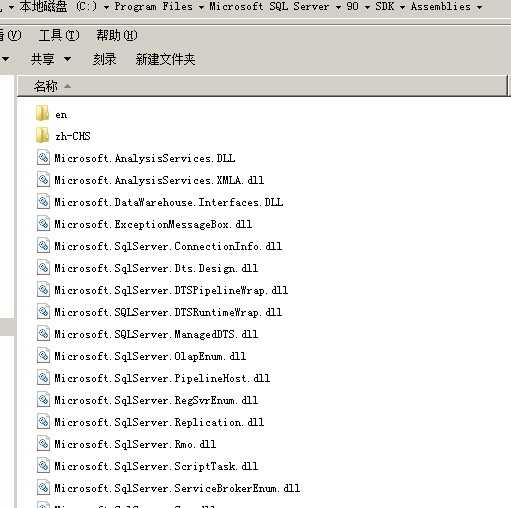The height and width of the screenshot is (508, 511).
Task: Select file name Microsoft.SqlServer.DTSPipelineWrap.dll
Action: click(171, 290)
